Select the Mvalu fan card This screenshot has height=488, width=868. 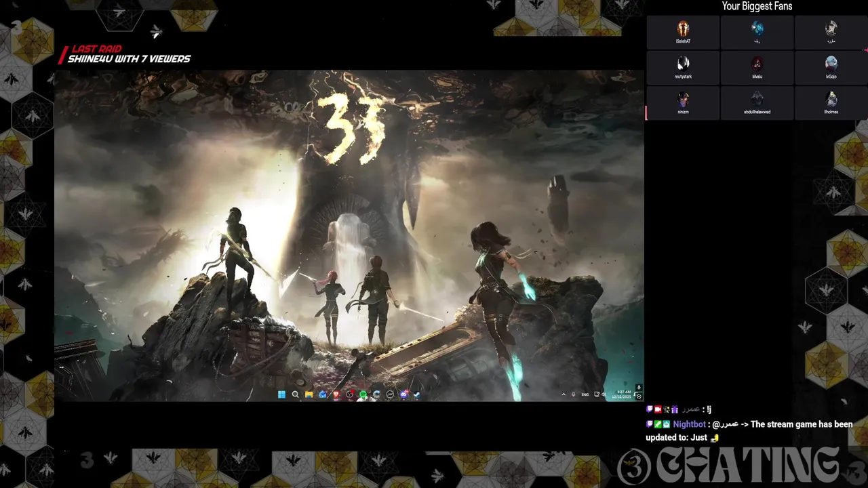tap(757, 67)
